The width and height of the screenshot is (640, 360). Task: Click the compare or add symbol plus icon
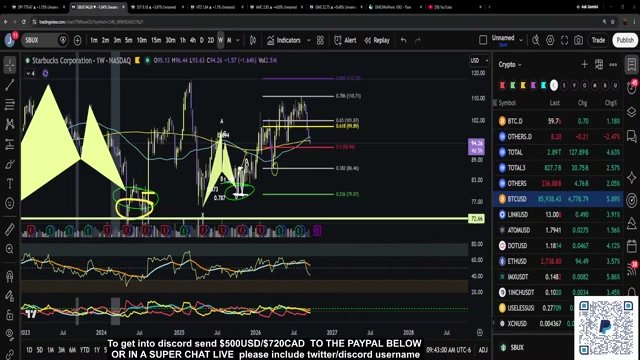78,40
